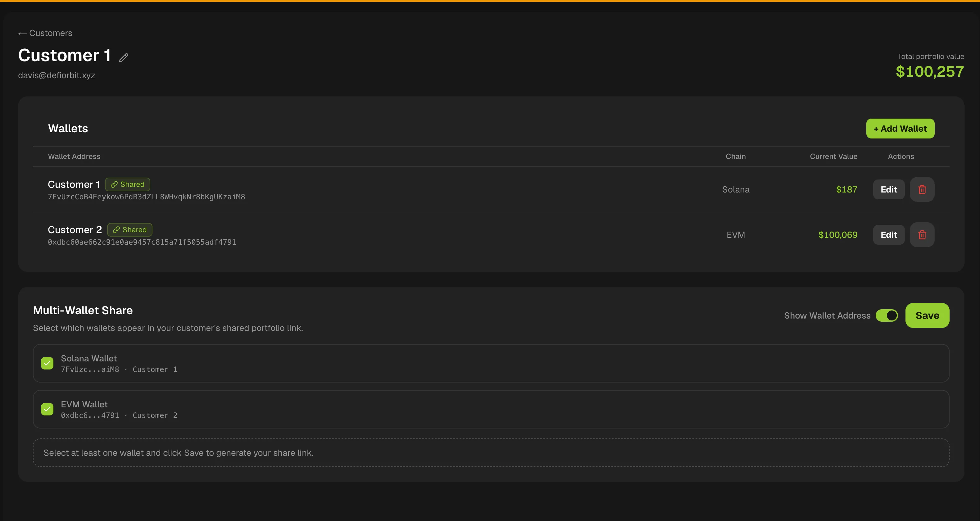
Task: Delete the Customer 2 EVM wallet
Action: pos(922,235)
